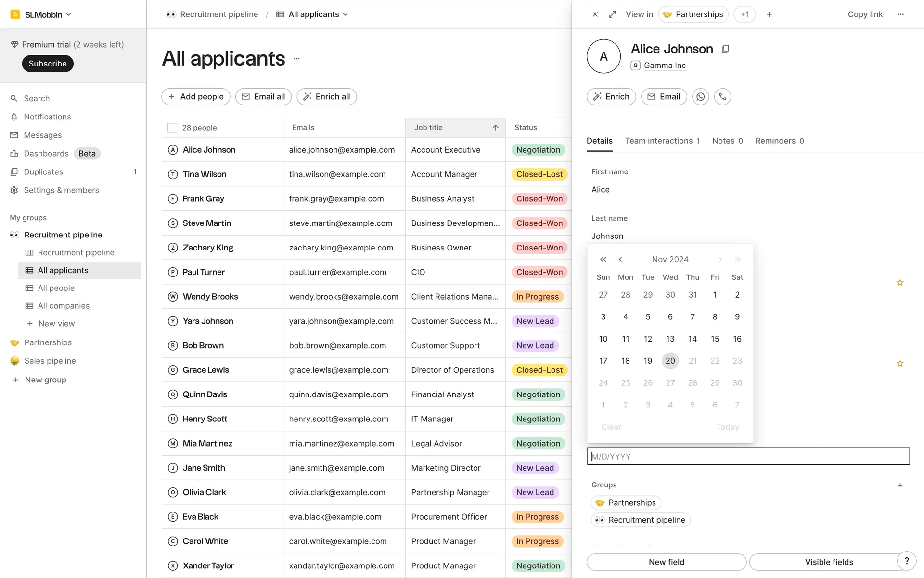
Task: Click the Subscribe button
Action: [x=48, y=64]
